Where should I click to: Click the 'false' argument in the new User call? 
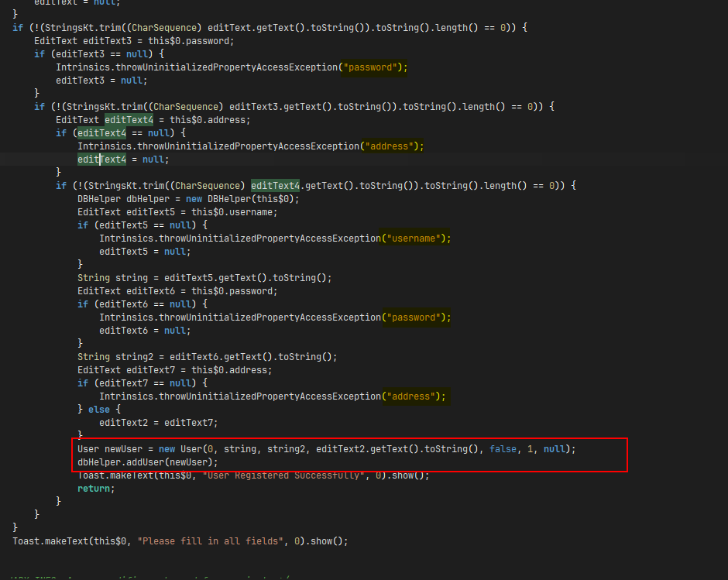tap(503, 449)
